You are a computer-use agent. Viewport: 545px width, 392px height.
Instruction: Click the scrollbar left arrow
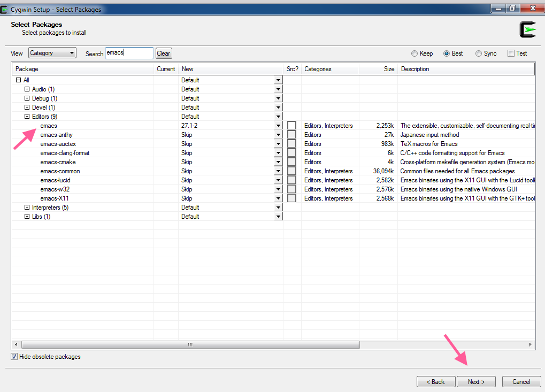[x=16, y=344]
